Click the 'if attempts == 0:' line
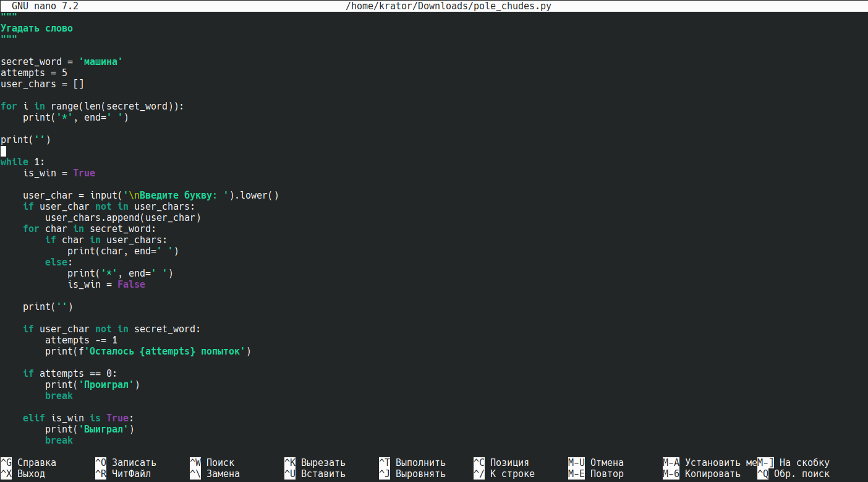868x482 pixels. click(70, 374)
